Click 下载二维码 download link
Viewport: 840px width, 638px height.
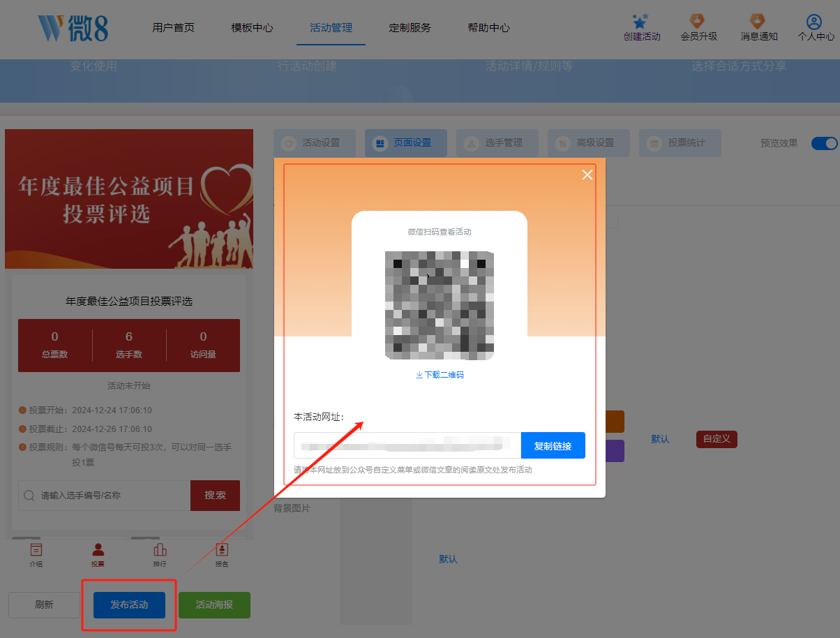click(x=440, y=375)
